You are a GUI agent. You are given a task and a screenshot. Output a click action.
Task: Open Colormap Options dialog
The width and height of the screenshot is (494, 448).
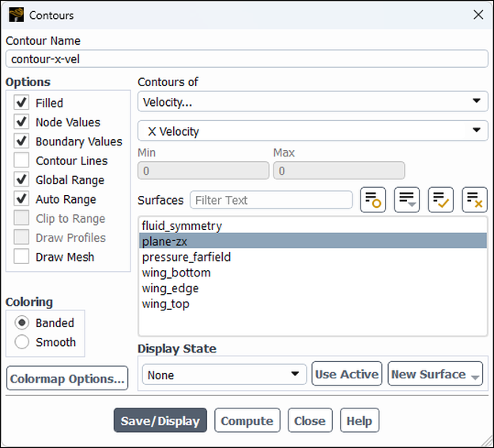click(x=67, y=378)
